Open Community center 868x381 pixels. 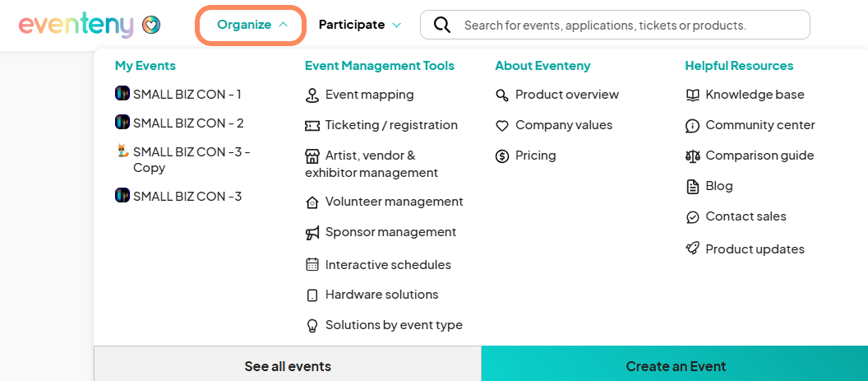[760, 125]
